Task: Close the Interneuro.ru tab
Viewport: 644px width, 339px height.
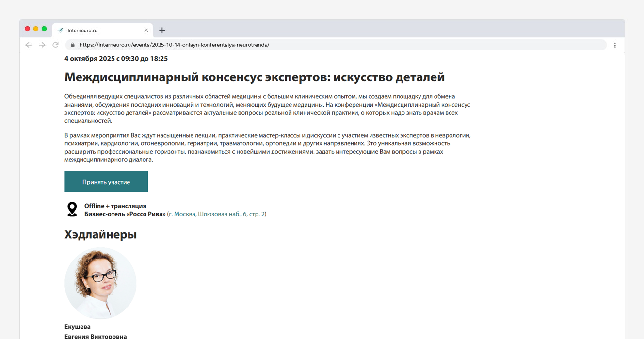Action: pyautogui.click(x=146, y=30)
